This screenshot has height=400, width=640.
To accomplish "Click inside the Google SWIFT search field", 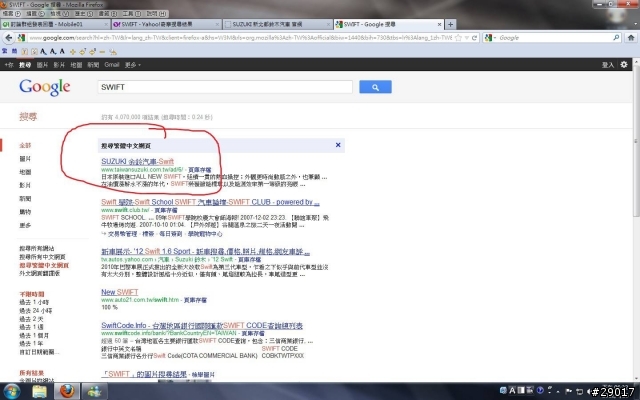I will tap(225, 87).
